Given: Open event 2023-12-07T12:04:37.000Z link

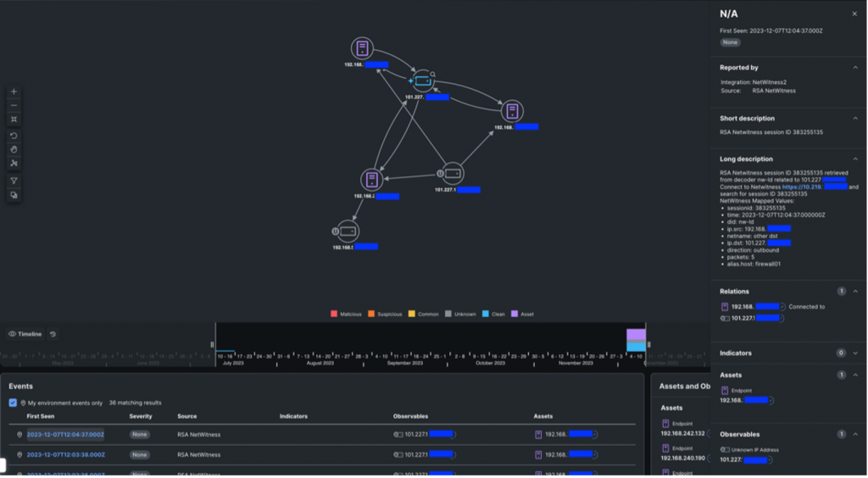Looking at the screenshot, I should click(x=65, y=435).
